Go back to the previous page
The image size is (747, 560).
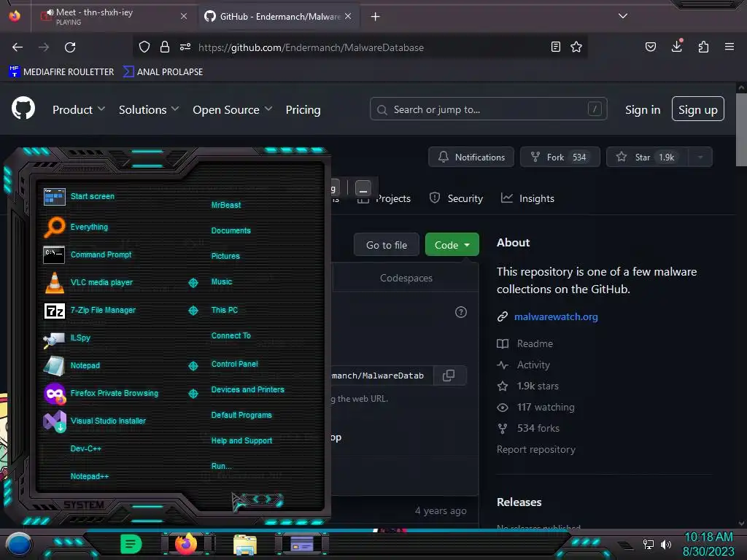click(x=18, y=47)
